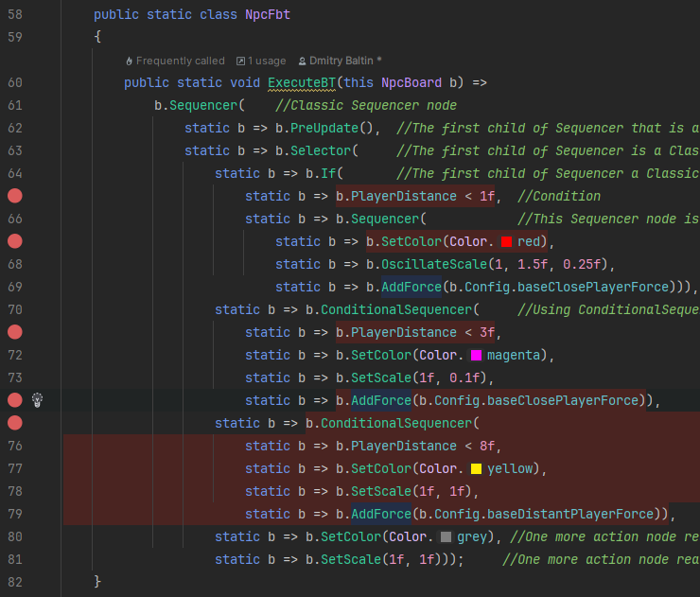
Task: Remove the breakpoint beside SetColor(Color.red)
Action: pyautogui.click(x=15, y=241)
